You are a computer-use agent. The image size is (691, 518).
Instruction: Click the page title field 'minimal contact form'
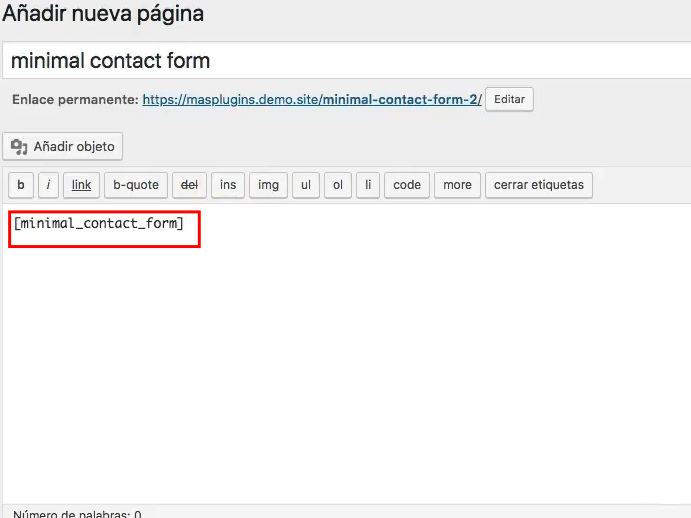(347, 61)
